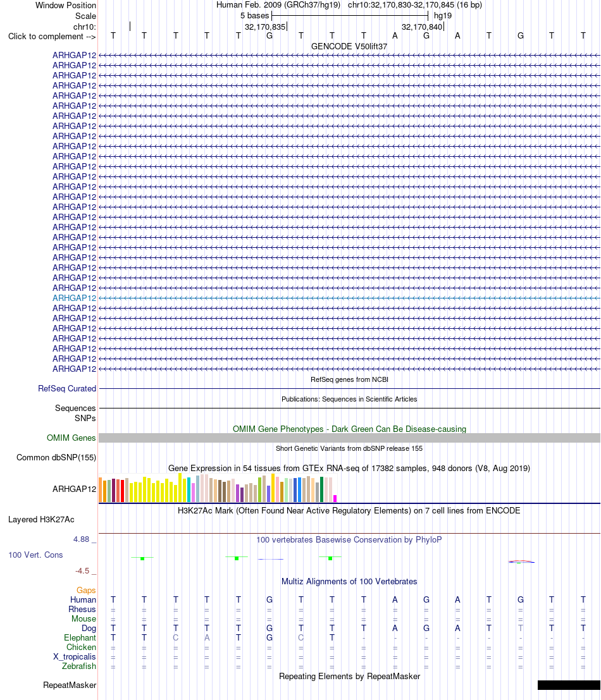Click the 'Sequences' publications track label
The height and width of the screenshot is (700, 601).
75,408
